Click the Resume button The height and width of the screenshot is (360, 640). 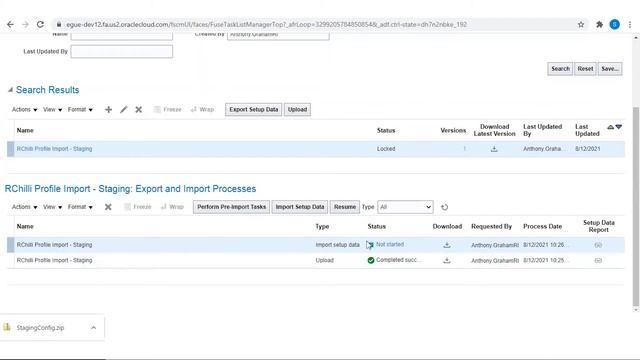click(345, 207)
